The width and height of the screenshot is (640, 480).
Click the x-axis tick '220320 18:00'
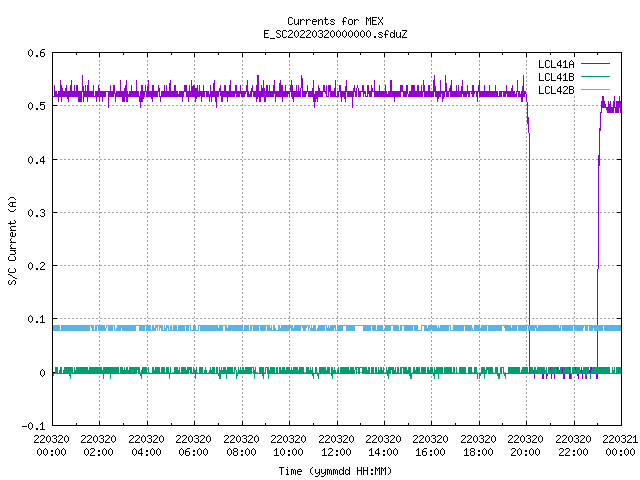478,446
